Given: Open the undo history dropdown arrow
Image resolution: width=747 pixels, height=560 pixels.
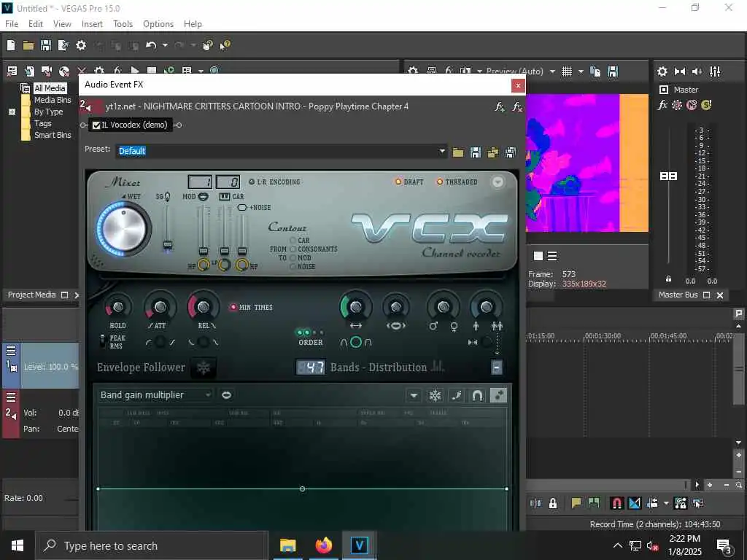Looking at the screenshot, I should (165, 45).
